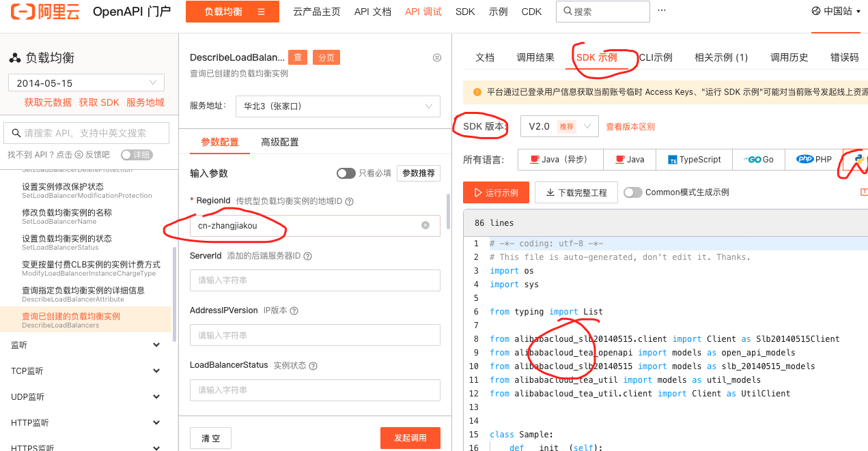Open the 调用结果 tab

(x=535, y=57)
